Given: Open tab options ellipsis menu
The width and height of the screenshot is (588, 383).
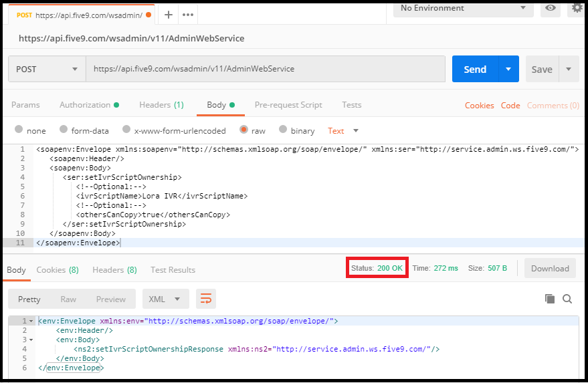Looking at the screenshot, I should point(188,15).
